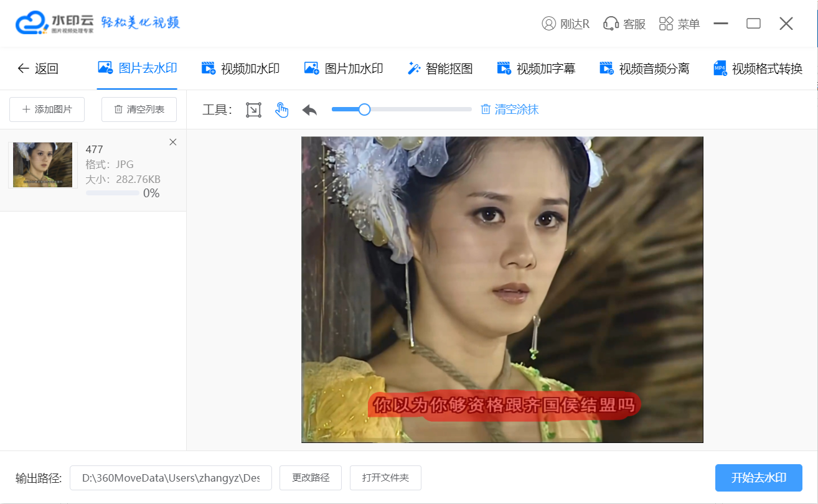This screenshot has width=818, height=504.
Task: Select the rectangle selection tool
Action: tap(253, 110)
